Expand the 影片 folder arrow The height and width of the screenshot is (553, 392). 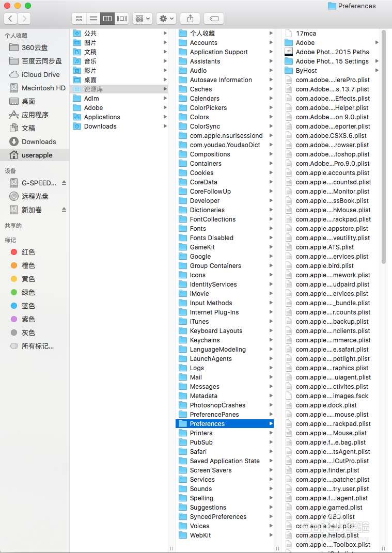point(165,71)
